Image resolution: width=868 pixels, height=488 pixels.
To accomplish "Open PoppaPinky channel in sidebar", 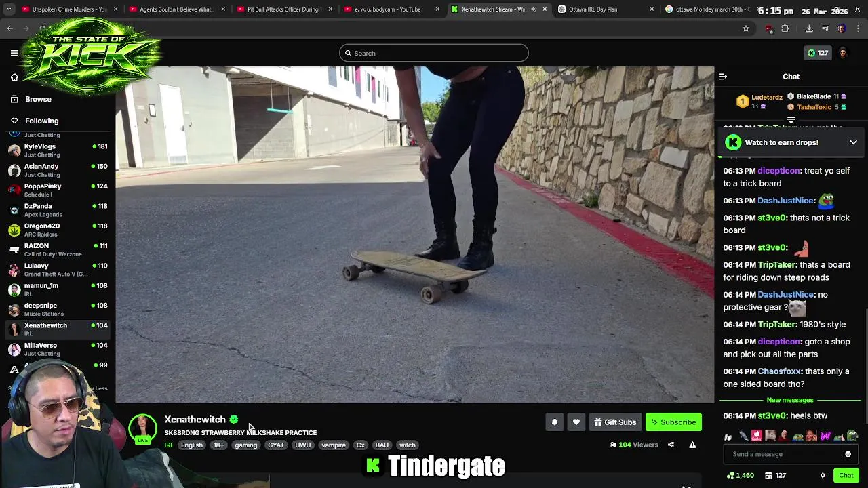I will [58, 190].
